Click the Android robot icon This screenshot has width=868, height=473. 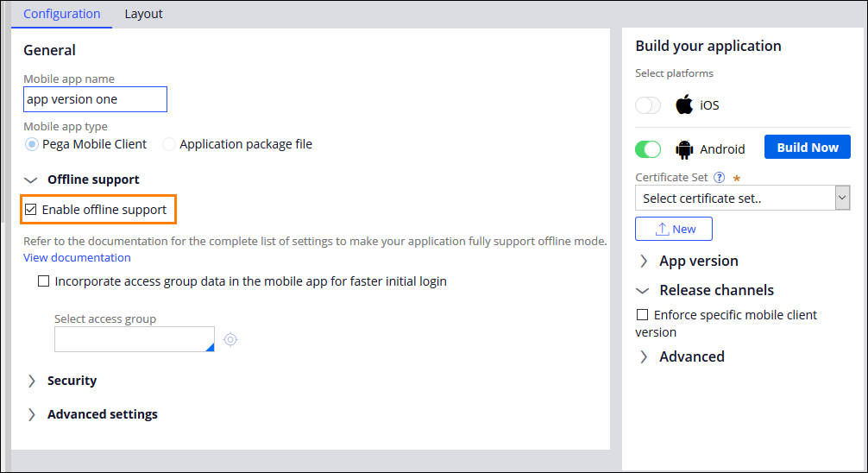click(684, 149)
